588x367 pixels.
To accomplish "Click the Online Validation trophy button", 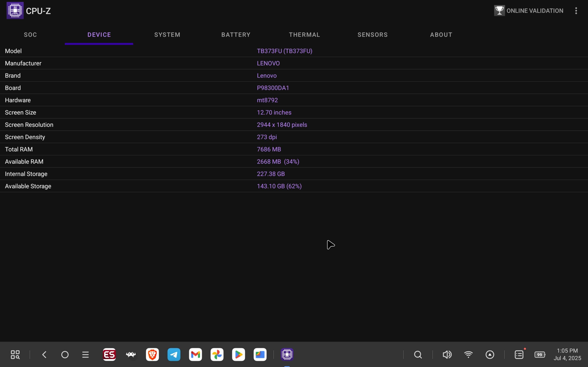I will coord(529,11).
